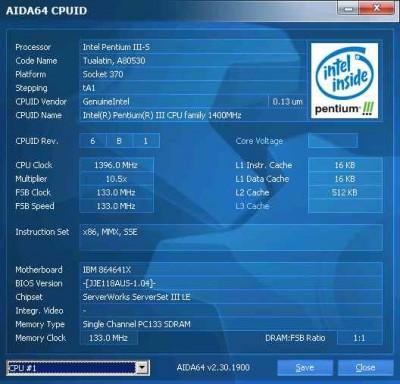Click the AIDA64 CPUID title bar text
Image resolution: width=400 pixels, height=384 pixels.
coord(46,10)
